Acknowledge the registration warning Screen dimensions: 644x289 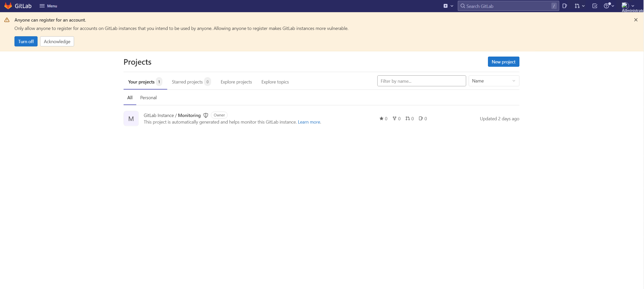coord(57,41)
